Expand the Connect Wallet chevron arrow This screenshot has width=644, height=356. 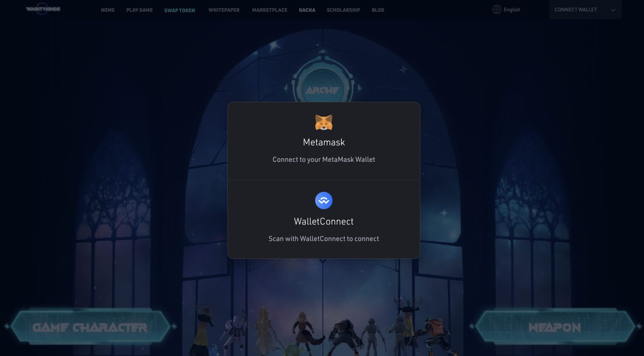[x=613, y=10]
